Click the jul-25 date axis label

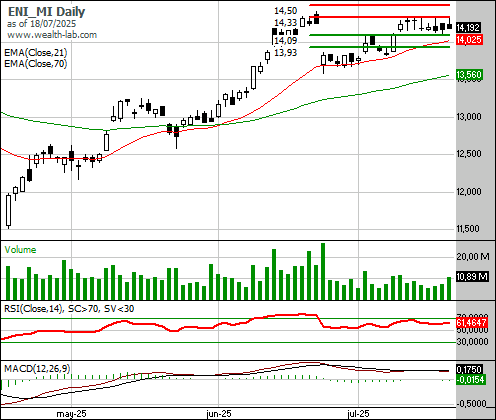point(358,414)
